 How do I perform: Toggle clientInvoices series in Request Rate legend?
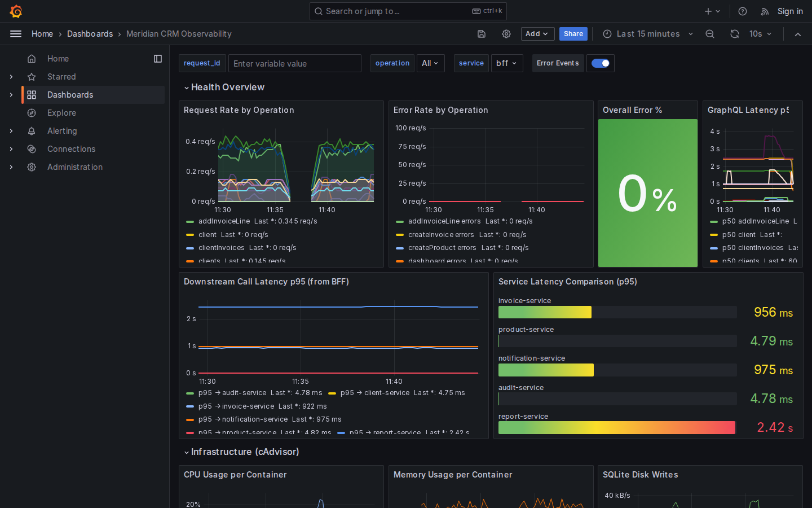(221, 248)
